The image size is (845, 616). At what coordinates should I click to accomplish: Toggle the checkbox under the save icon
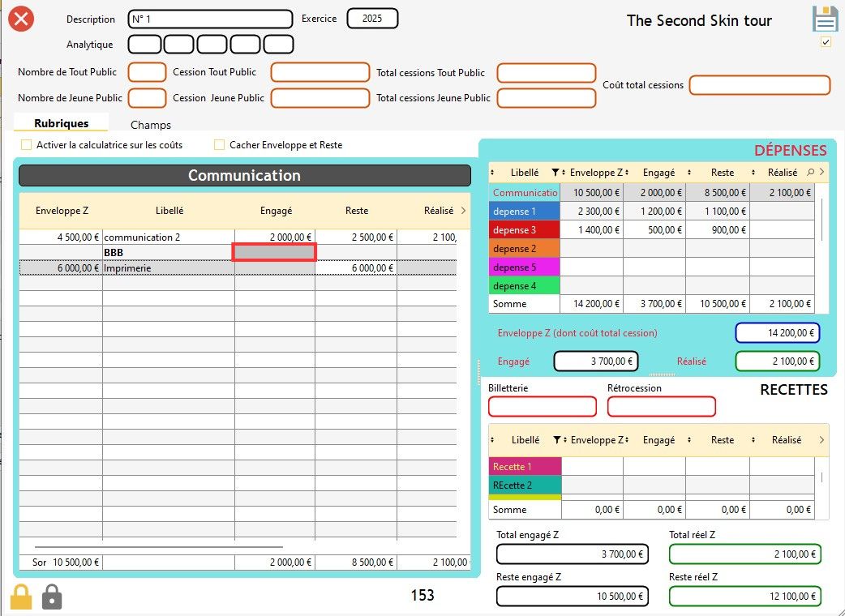pos(826,42)
